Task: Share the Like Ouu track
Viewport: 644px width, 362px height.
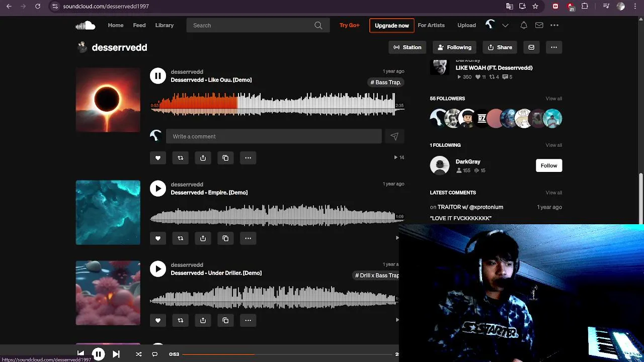Action: click(203, 158)
